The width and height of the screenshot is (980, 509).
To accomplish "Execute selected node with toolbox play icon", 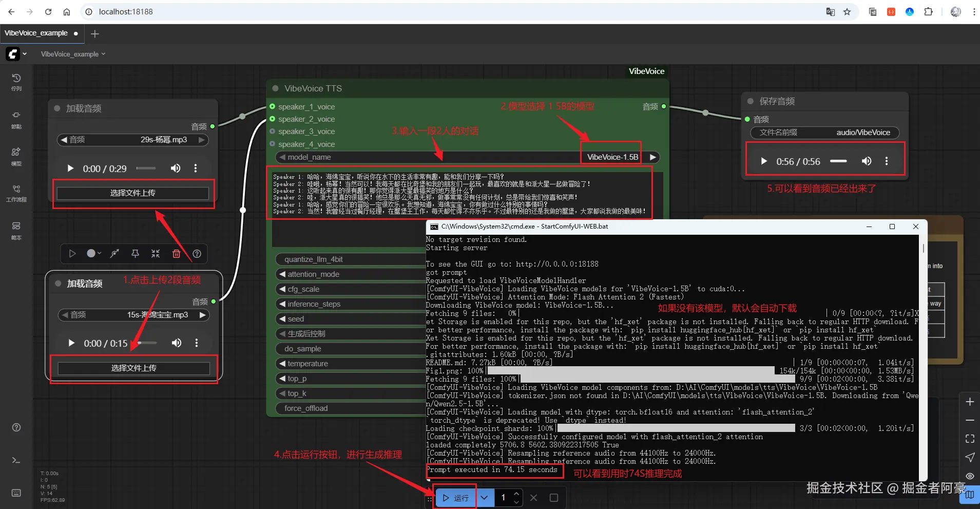I will click(x=72, y=254).
